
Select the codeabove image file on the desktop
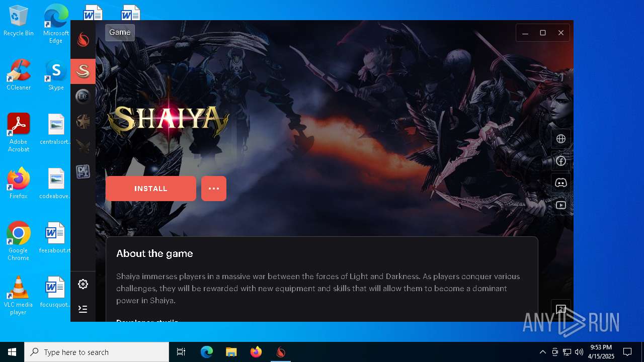[56, 183]
